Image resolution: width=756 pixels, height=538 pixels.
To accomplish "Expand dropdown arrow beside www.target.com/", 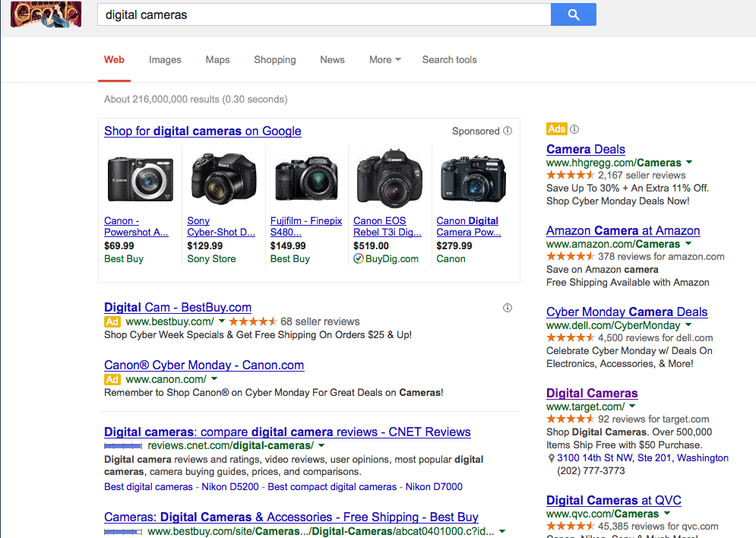I will point(632,407).
